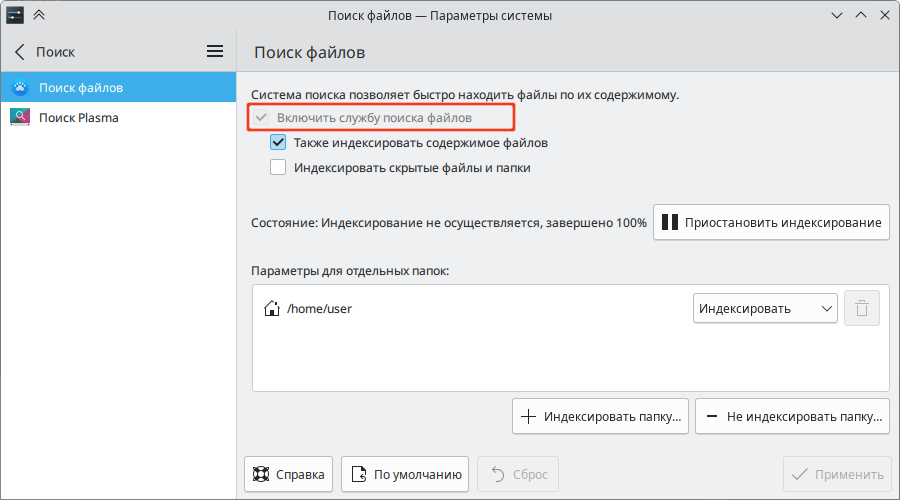The width and height of the screenshot is (900, 500).
Task: Open the Индексировать dropdown for /home/user
Action: (765, 308)
